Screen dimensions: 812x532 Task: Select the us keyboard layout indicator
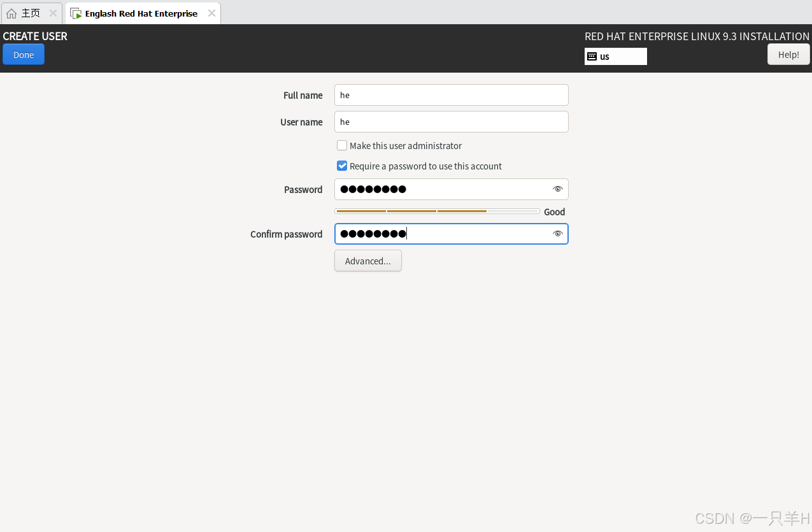tap(616, 57)
